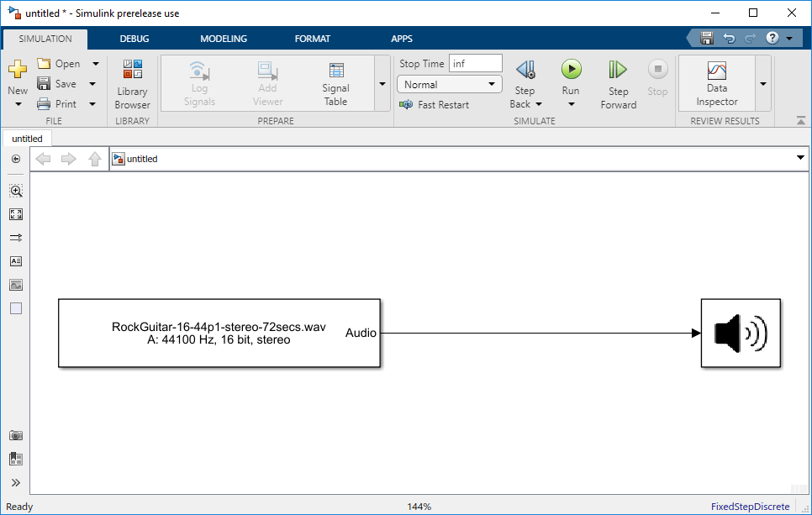Edit the Stop Time field
The width and height of the screenshot is (812, 515).
click(x=475, y=63)
